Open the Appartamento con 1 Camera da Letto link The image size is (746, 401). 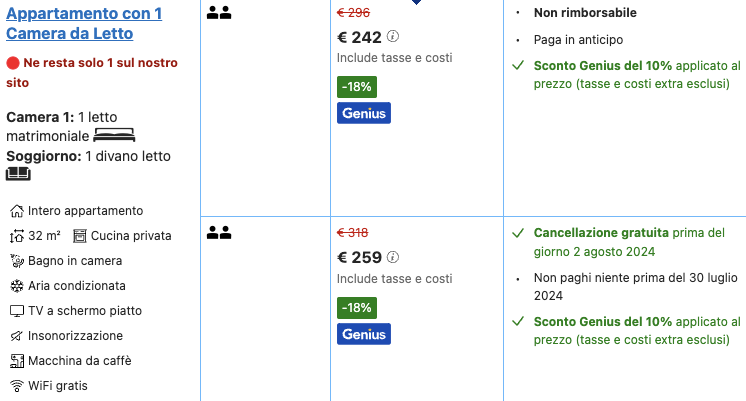[84, 23]
